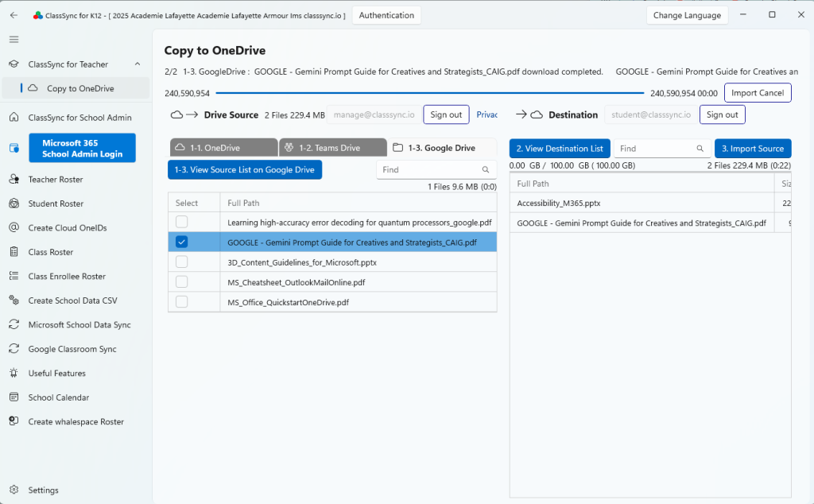This screenshot has height=504, width=814.
Task: Click the search icon in destination Find box
Action: (x=700, y=149)
